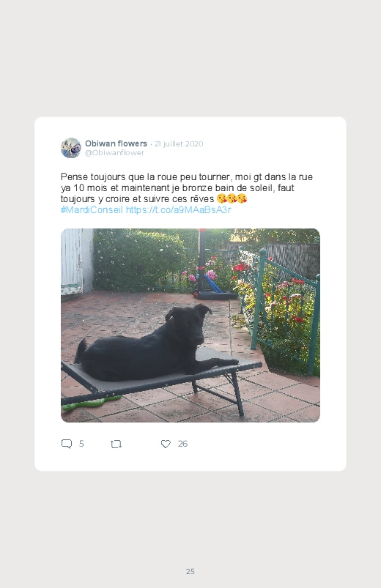Click the Obiwan flowers display name
The width and height of the screenshot is (381, 588).
(116, 144)
